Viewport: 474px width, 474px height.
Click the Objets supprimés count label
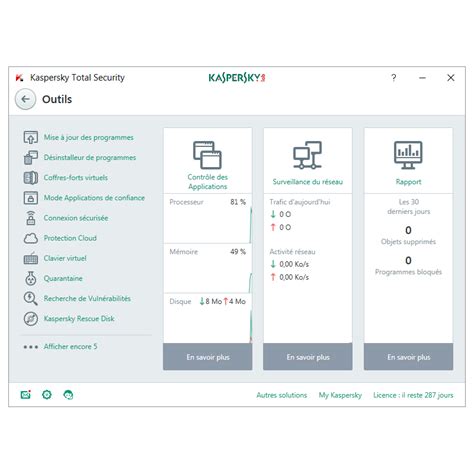pos(408,242)
